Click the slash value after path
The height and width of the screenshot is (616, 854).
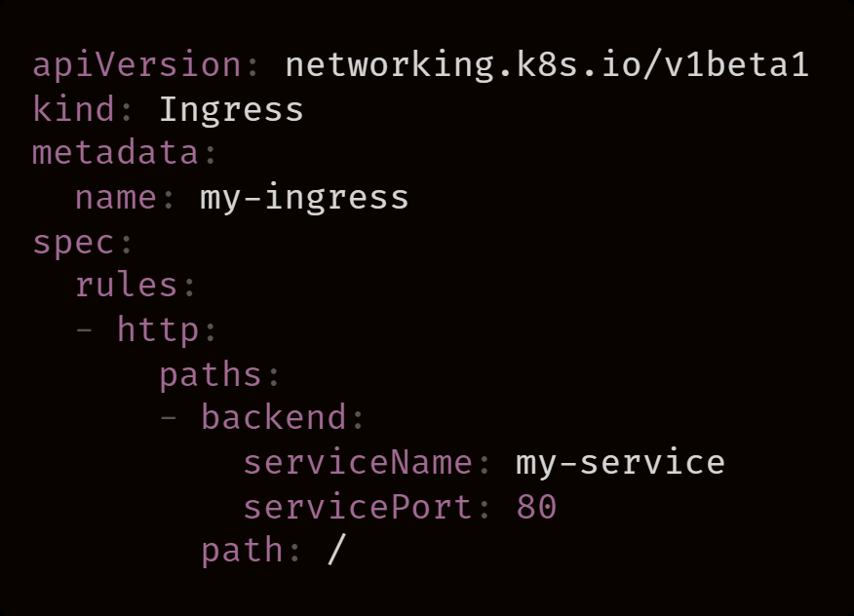[x=336, y=551]
